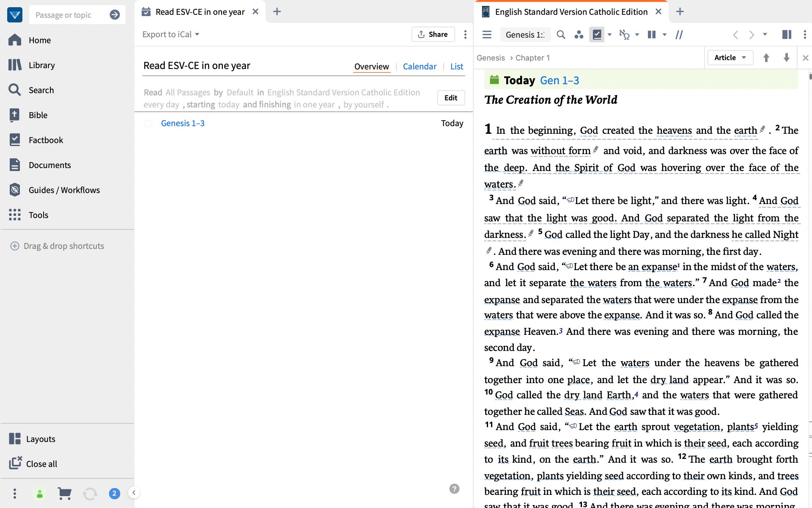This screenshot has height=508, width=812.
Task: Click the Chapter 1 breadcrumb
Action: pos(532,58)
